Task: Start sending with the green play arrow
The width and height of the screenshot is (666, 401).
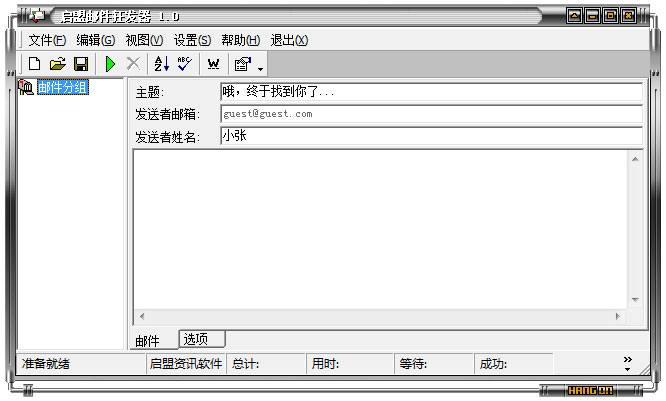Action: pyautogui.click(x=110, y=64)
